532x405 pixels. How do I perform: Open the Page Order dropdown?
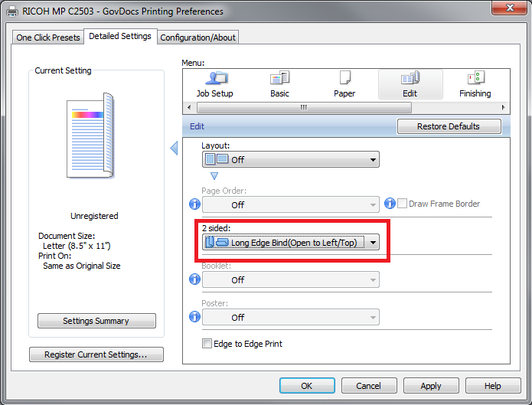pos(291,204)
